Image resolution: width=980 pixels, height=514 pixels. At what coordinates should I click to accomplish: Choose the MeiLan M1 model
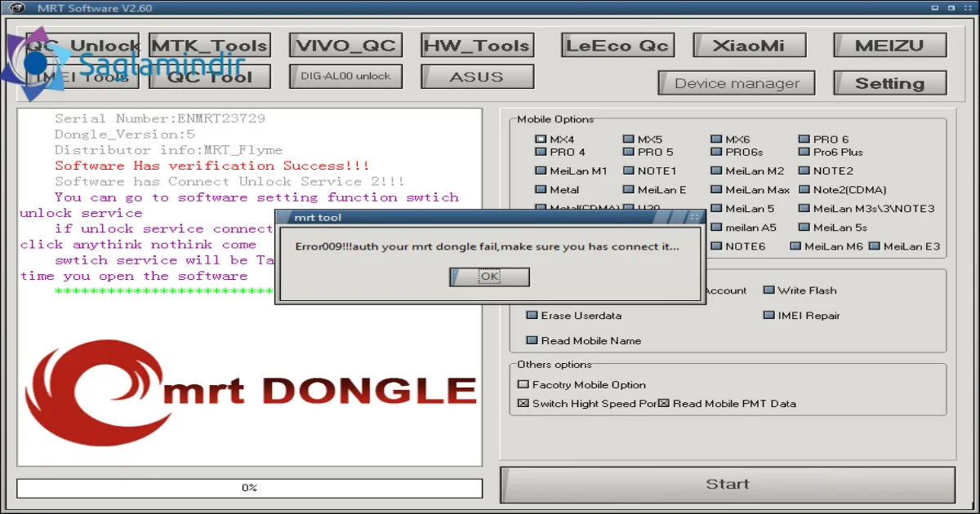[x=572, y=171]
